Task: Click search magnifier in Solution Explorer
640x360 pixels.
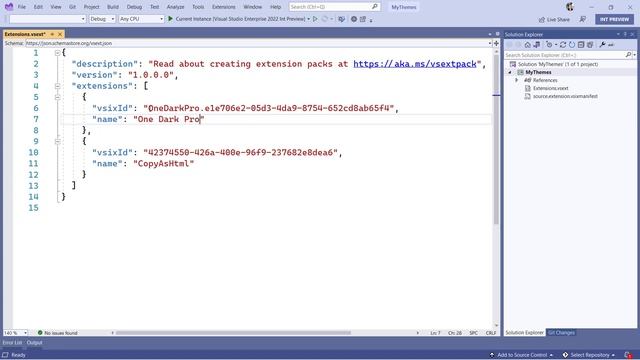Action: (x=628, y=55)
